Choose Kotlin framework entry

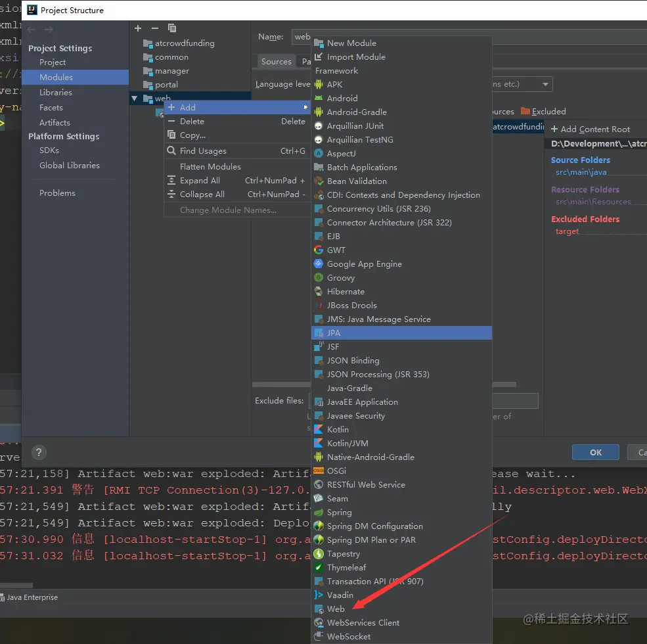[x=401, y=430]
